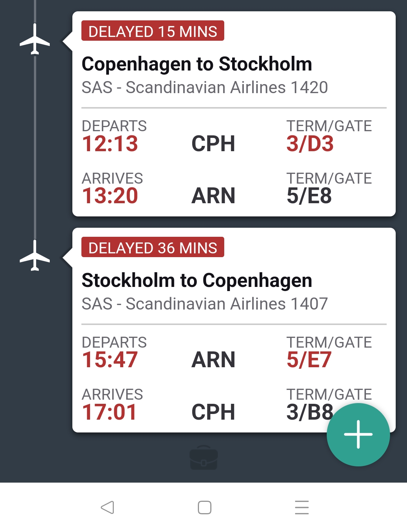The width and height of the screenshot is (407, 532).
Task: Tap the 13:20 arrival time
Action: click(x=110, y=196)
